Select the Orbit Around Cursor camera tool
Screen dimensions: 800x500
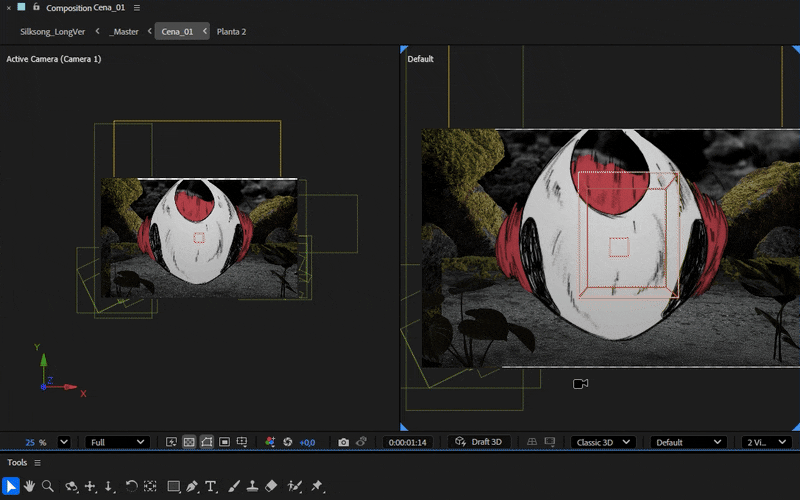pos(71,486)
